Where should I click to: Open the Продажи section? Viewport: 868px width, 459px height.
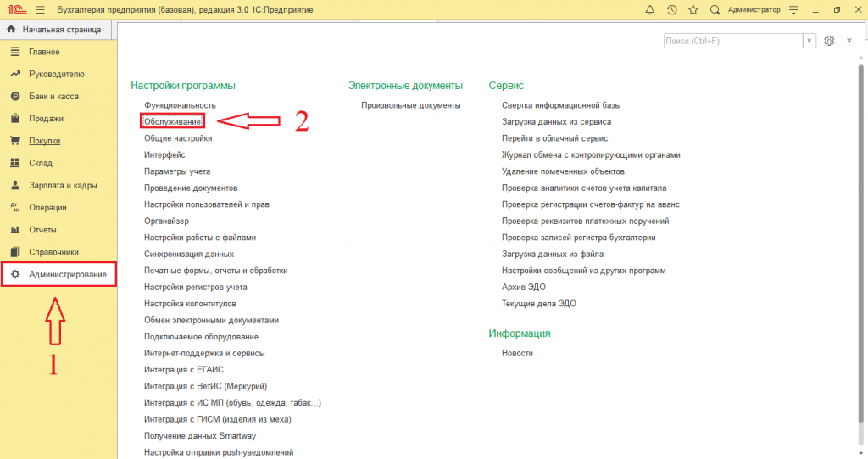click(46, 119)
